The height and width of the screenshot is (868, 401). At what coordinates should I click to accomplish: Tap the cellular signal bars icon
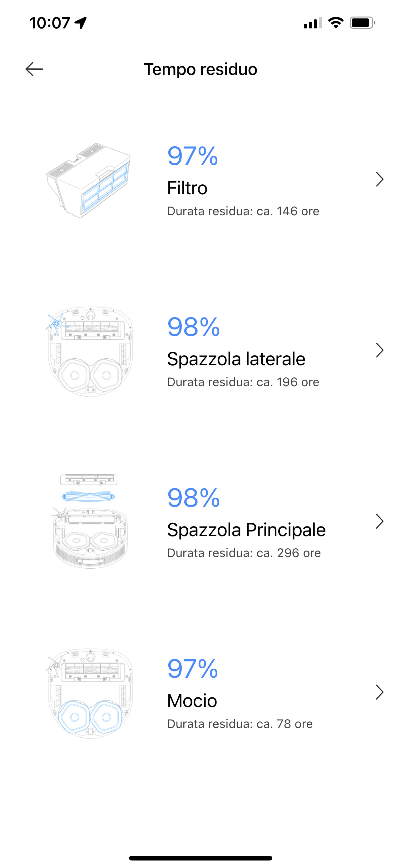[312, 23]
